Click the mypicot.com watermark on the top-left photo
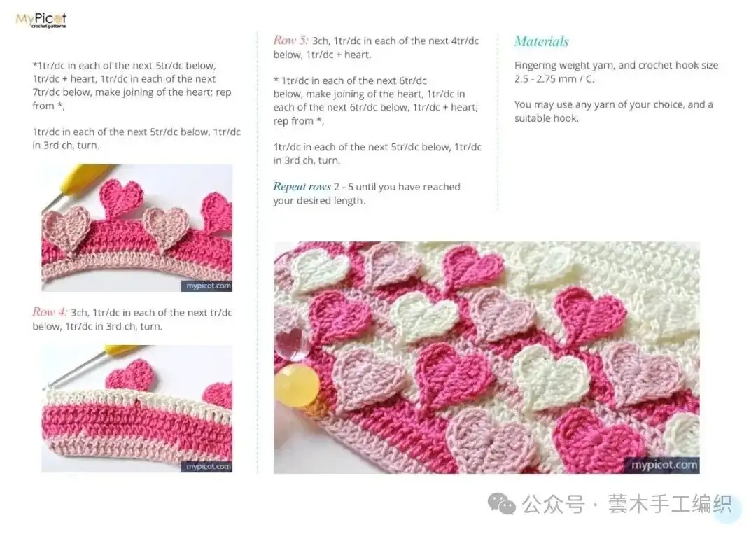Screen dimensions: 756x534 pyautogui.click(x=209, y=286)
